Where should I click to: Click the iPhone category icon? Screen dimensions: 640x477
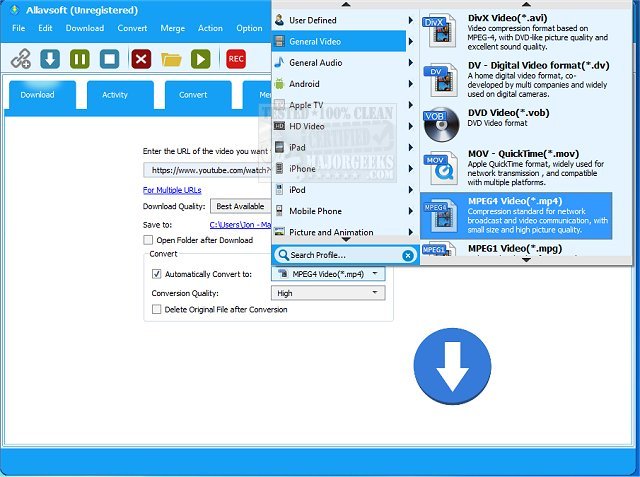[279, 169]
